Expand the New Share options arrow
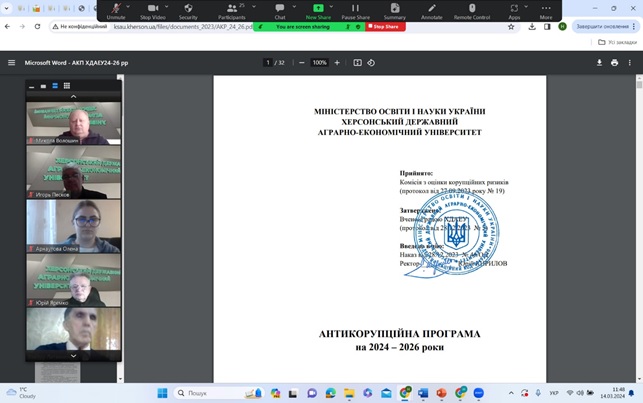Screen dimensions: 643x403 (x=331, y=7)
